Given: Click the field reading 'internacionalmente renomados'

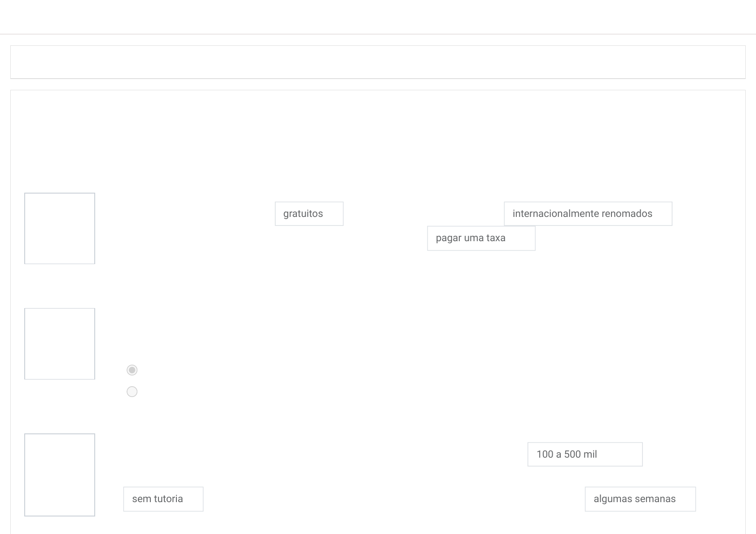Looking at the screenshot, I should [x=588, y=214].
